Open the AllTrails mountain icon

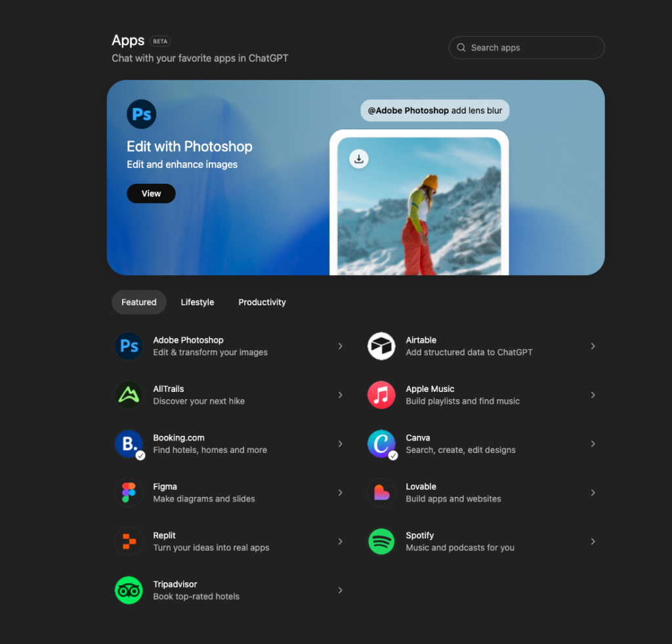pyautogui.click(x=129, y=395)
